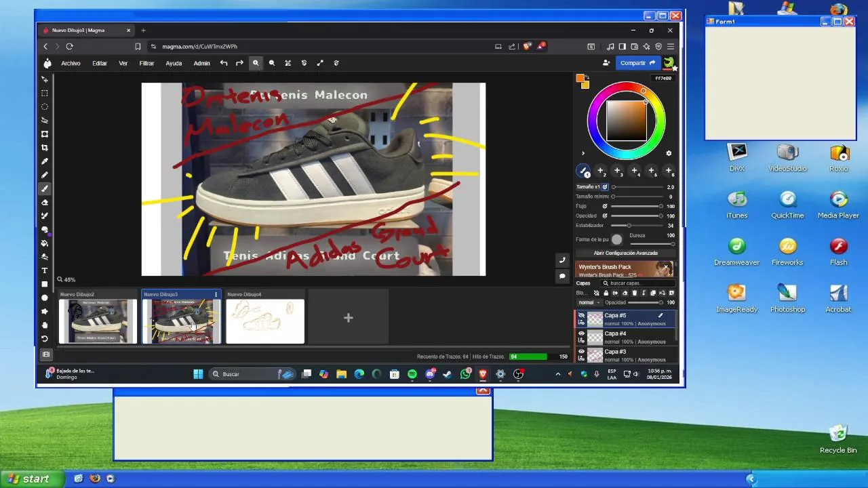868x488 pixels.
Task: Click the Dureza hardness slider
Action: click(x=652, y=243)
